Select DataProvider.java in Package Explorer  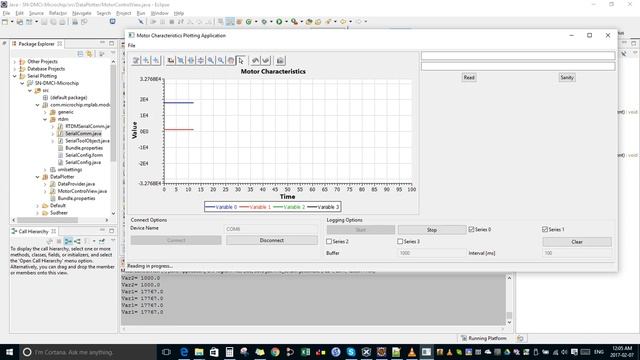click(76, 184)
